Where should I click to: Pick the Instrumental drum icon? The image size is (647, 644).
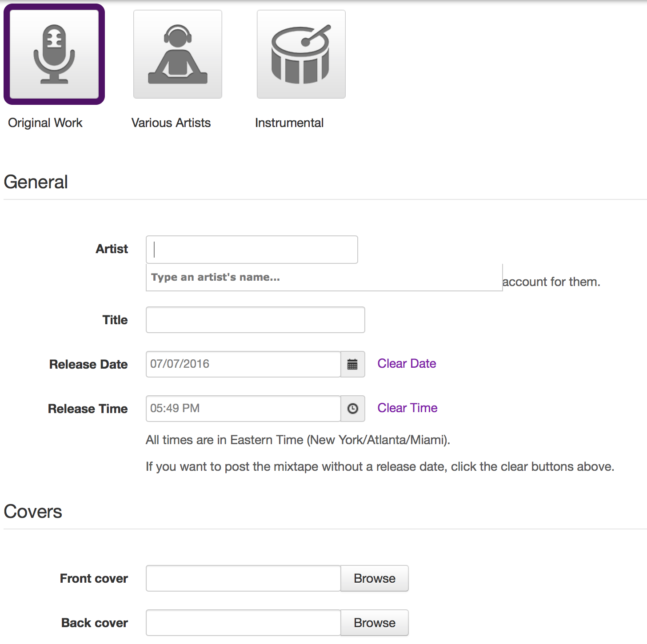click(301, 54)
